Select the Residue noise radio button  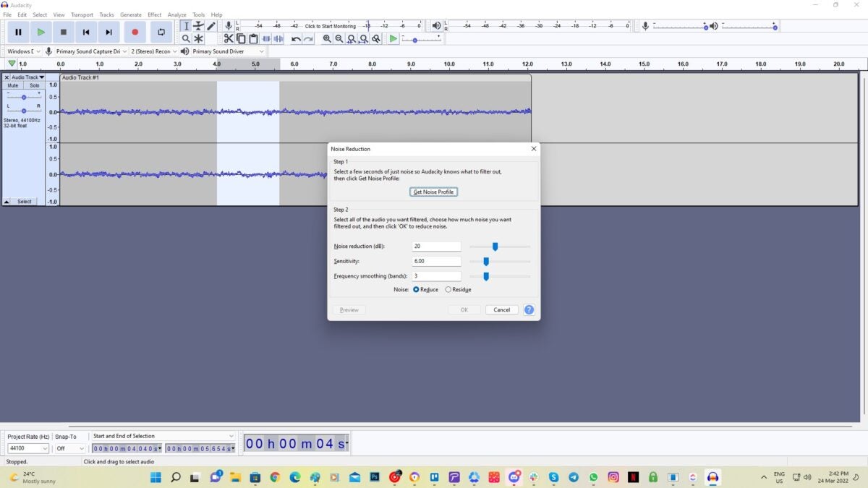click(x=448, y=289)
